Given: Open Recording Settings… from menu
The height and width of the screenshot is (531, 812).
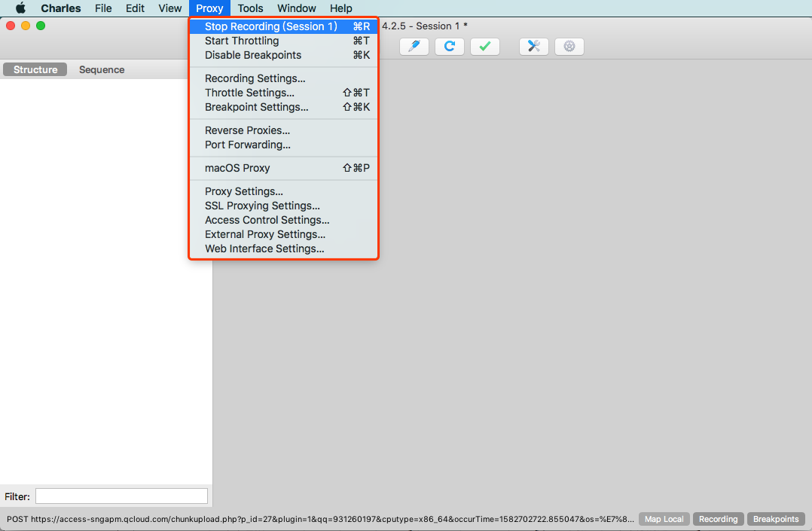Looking at the screenshot, I should pyautogui.click(x=283, y=78).
